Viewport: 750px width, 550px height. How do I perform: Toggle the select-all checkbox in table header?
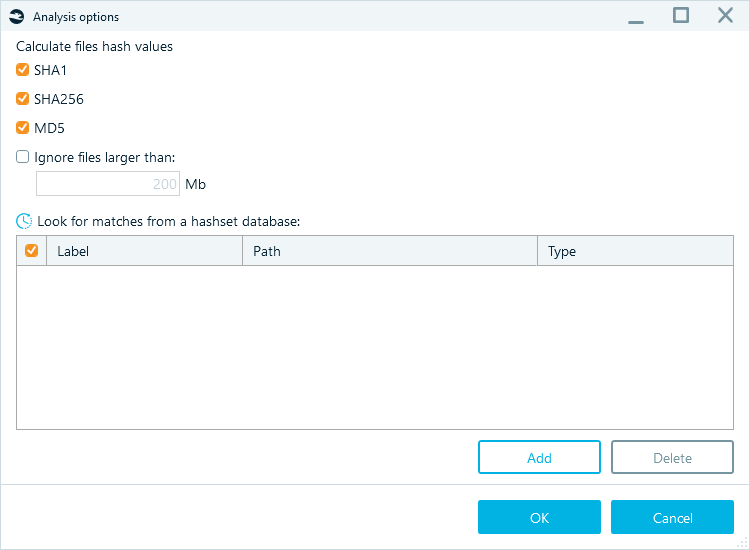pyautogui.click(x=32, y=251)
